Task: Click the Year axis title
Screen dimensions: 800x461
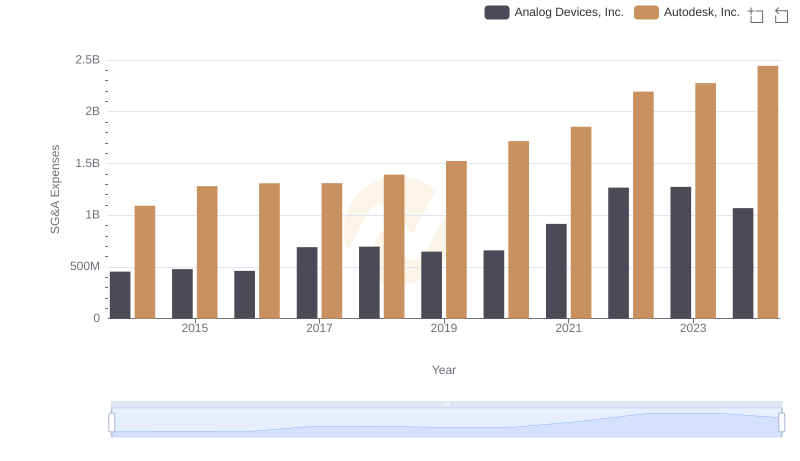Action: tap(444, 370)
